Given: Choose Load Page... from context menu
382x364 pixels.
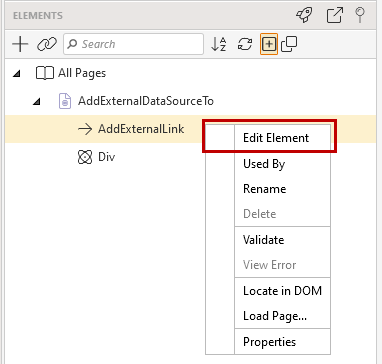Looking at the screenshot, I should (x=275, y=316).
